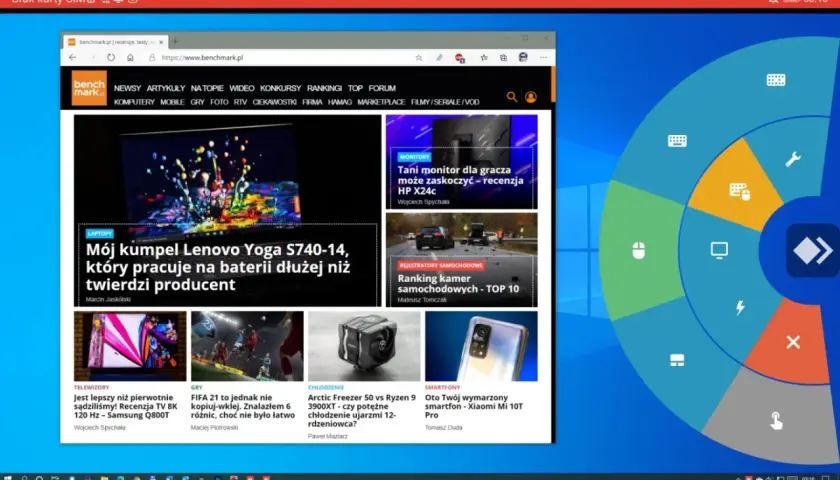
Task: Open the ARTYKUŁY menu item
Action: click(166, 88)
